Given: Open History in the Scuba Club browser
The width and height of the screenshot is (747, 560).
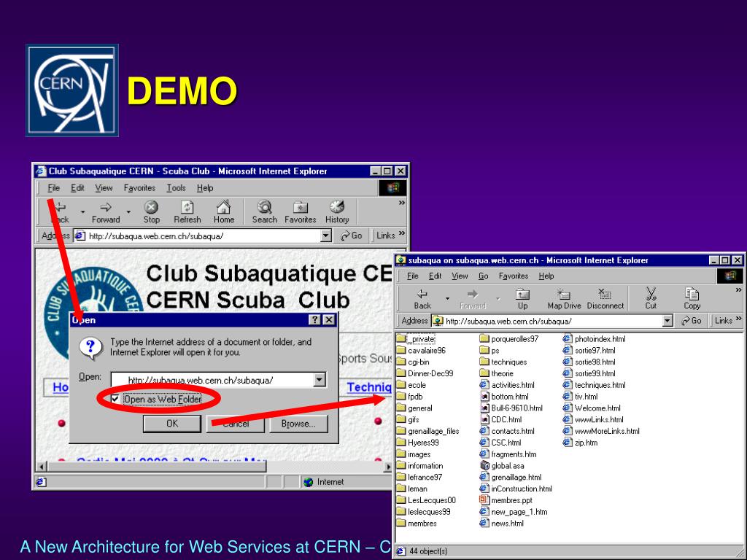Looking at the screenshot, I should pos(337,212).
